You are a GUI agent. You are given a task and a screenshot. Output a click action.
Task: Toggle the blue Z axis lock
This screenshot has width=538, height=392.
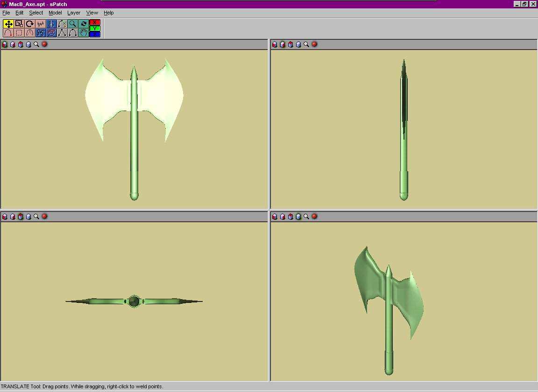tap(95, 34)
